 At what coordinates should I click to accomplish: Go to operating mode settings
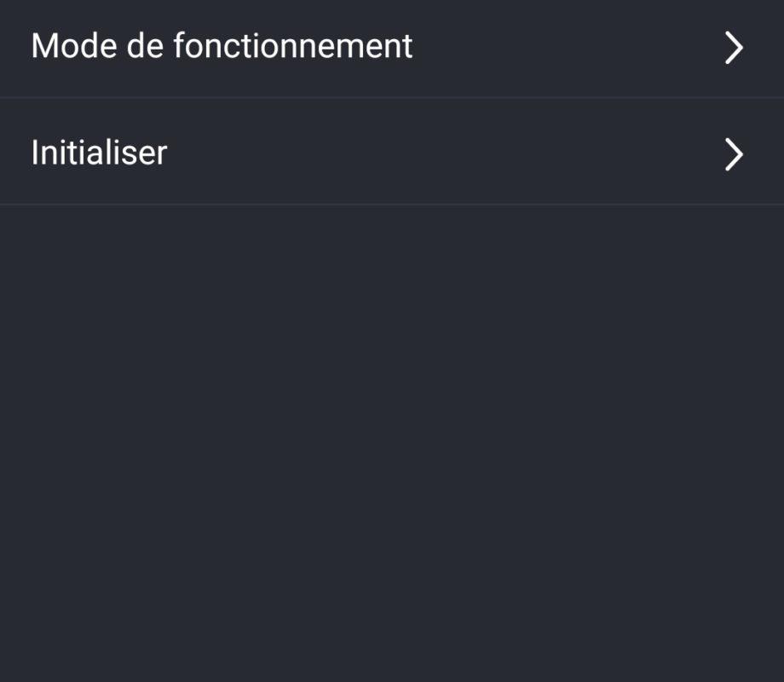pos(392,48)
